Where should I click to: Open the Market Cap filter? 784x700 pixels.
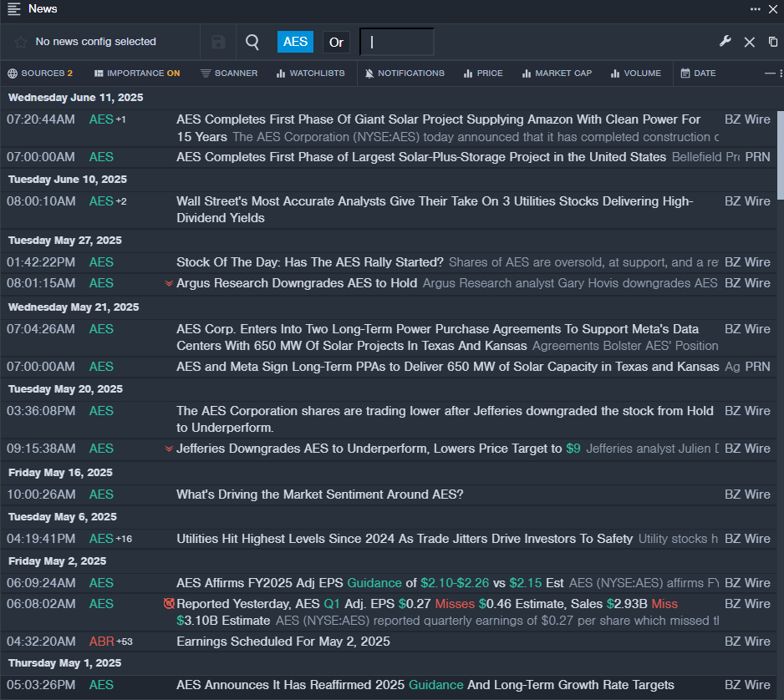tap(557, 74)
